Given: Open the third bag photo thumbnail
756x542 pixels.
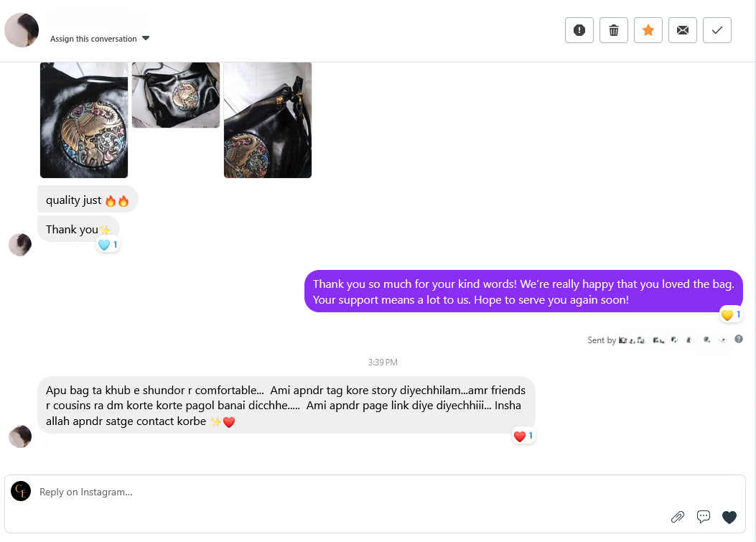Looking at the screenshot, I should pos(268,120).
